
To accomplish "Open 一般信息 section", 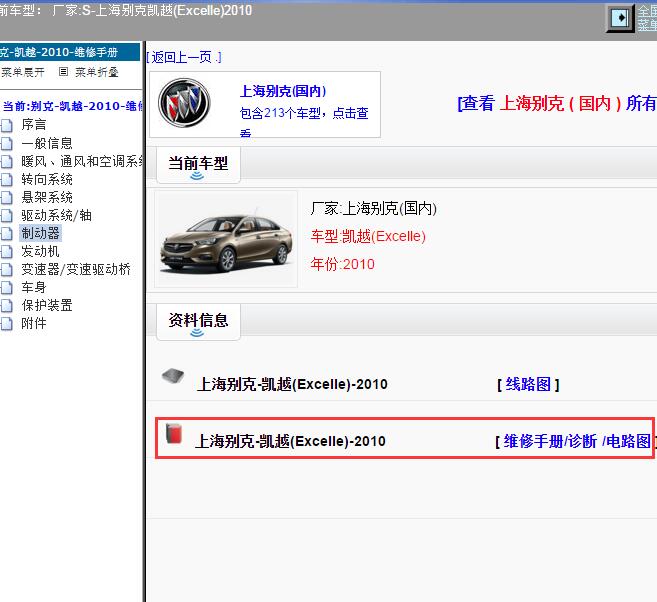I will coord(47,143).
